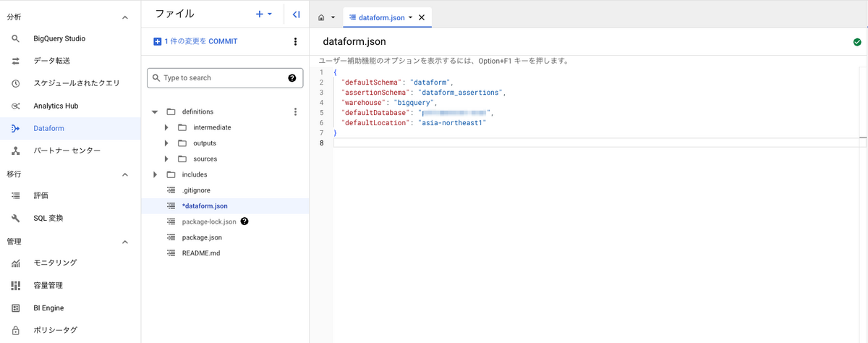Open BigQuery Studio magnifier icon

(x=16, y=38)
